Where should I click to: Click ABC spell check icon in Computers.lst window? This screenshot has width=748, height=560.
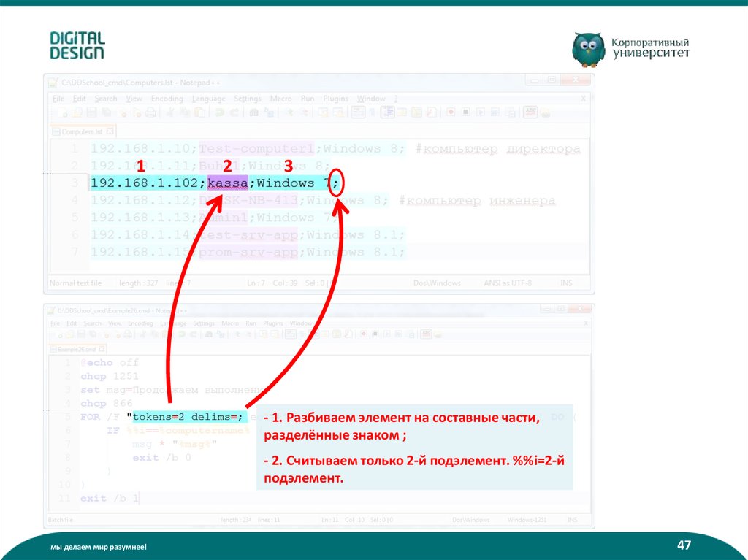pos(530,112)
